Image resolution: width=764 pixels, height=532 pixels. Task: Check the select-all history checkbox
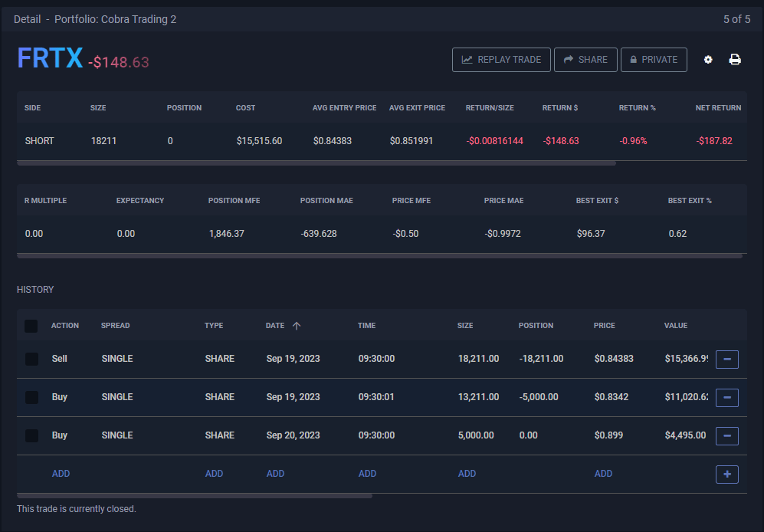pos(31,326)
